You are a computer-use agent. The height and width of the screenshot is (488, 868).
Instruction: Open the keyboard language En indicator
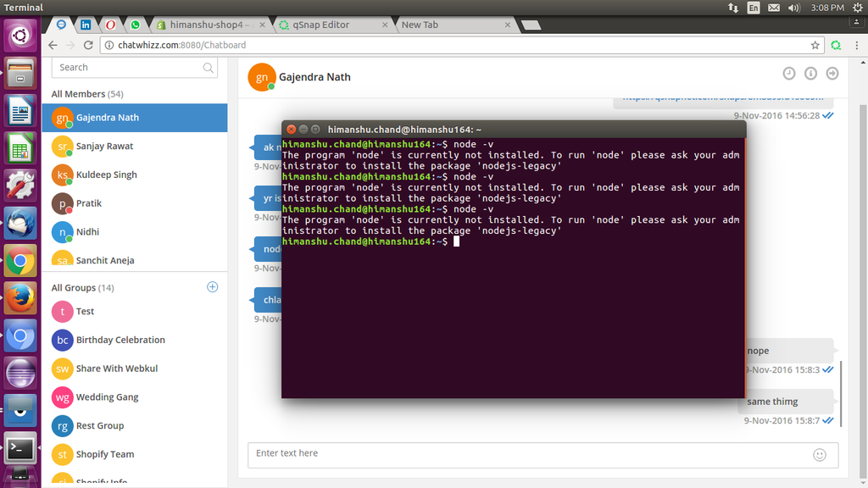pyautogui.click(x=754, y=8)
